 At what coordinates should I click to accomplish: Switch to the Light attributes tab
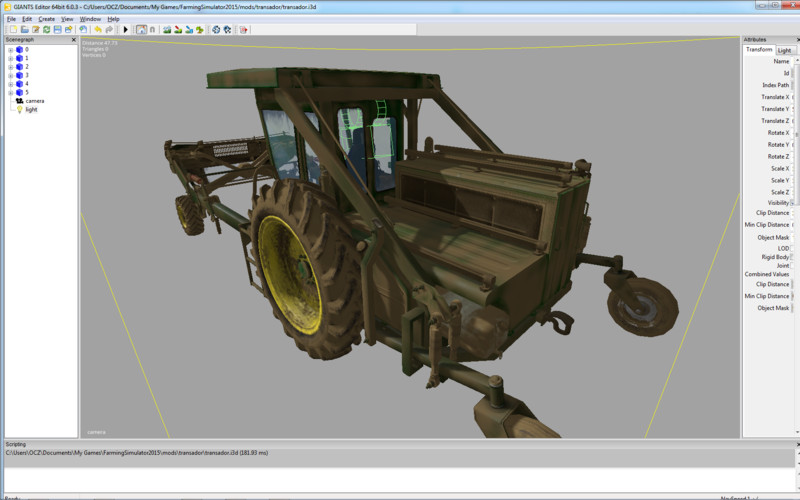pyautogui.click(x=784, y=50)
